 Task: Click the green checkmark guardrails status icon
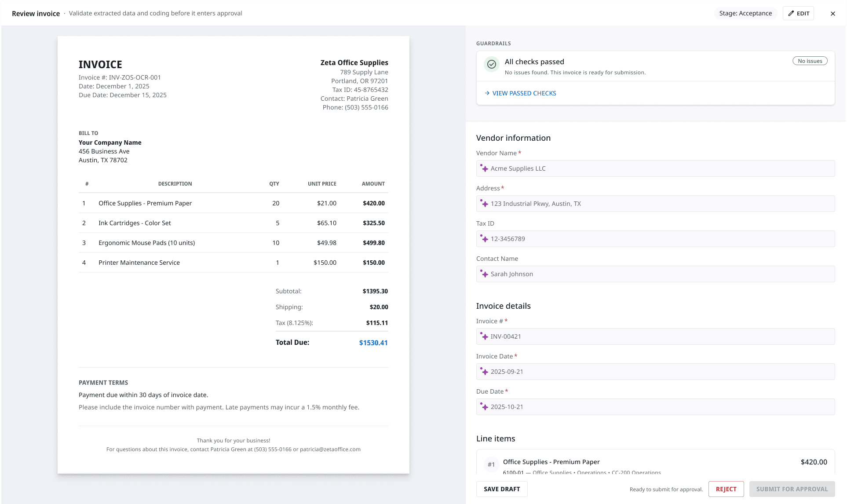492,64
